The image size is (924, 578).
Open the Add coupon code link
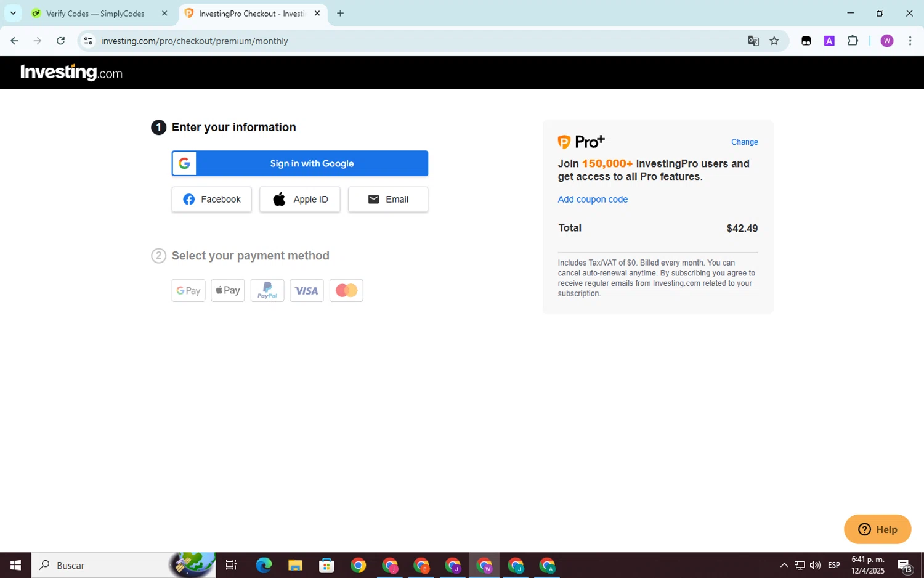593,199
